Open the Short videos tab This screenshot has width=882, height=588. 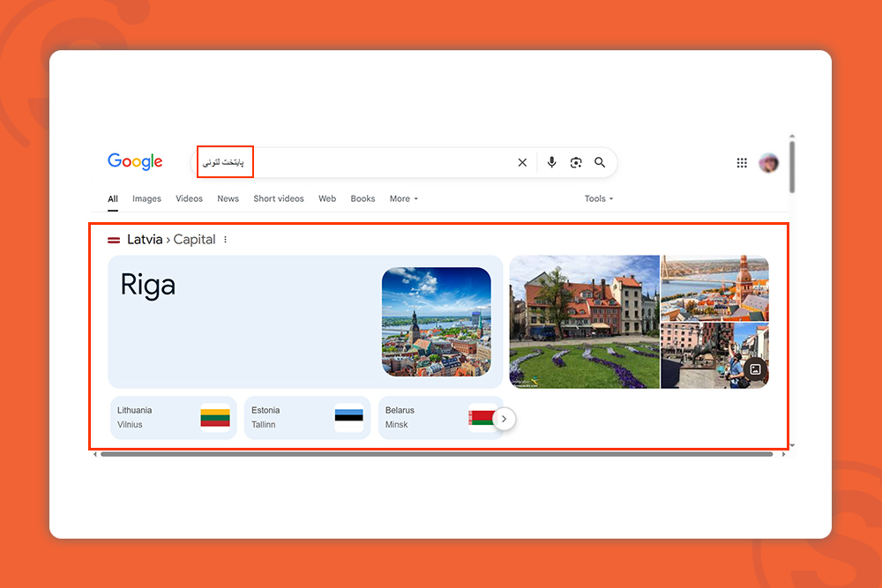click(279, 199)
